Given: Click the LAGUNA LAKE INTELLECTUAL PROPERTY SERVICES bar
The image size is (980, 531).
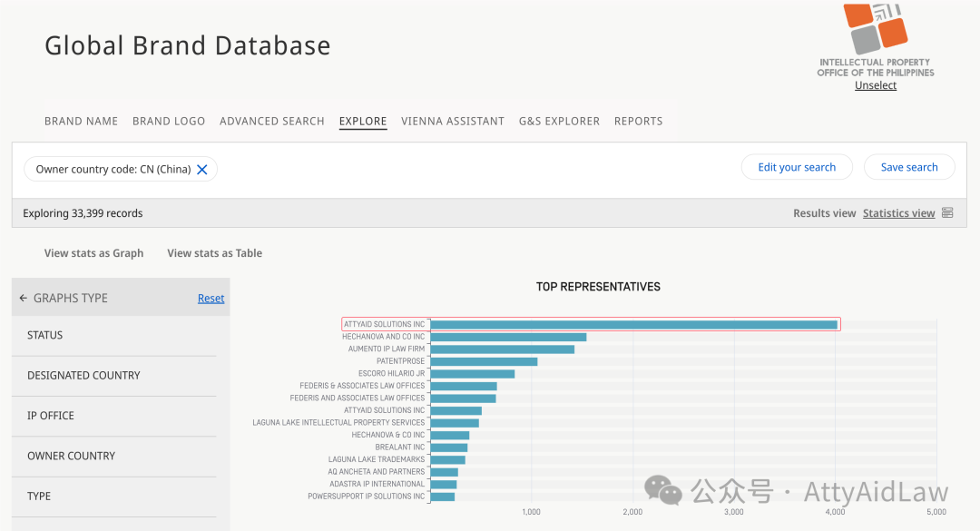Looking at the screenshot, I should (x=455, y=423).
